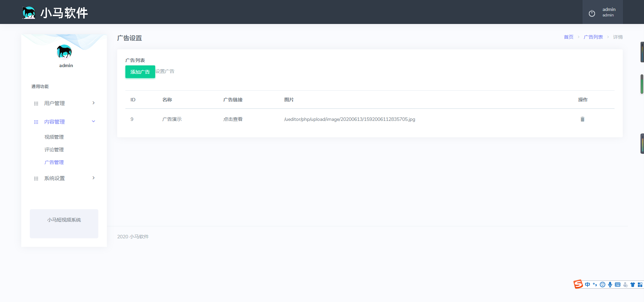
Task: Click the Sogou S logo icon
Action: tap(578, 284)
